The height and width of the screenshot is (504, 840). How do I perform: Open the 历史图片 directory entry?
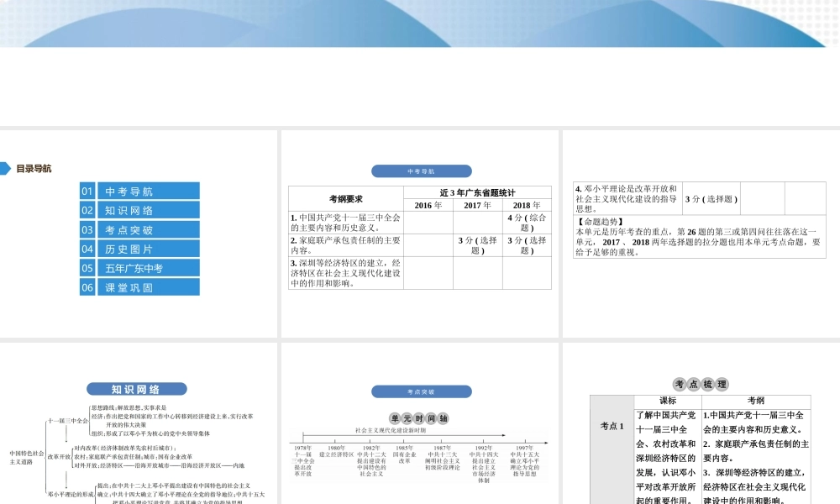tap(149, 249)
